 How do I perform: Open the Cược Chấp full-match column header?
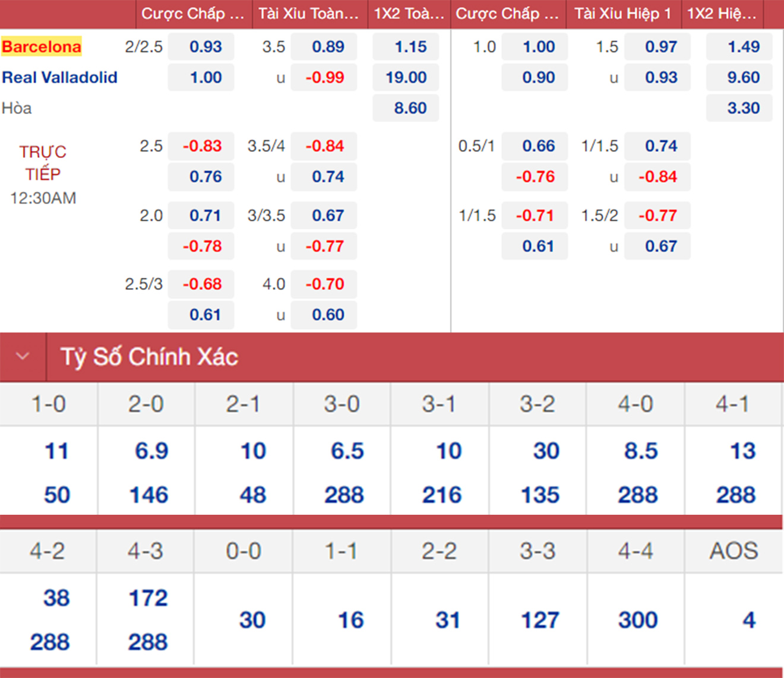pyautogui.click(x=193, y=14)
